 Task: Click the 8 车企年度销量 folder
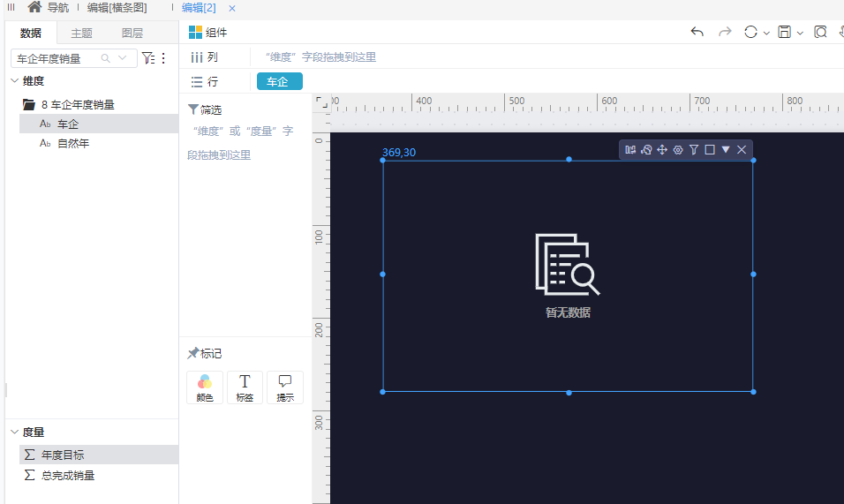click(x=68, y=104)
